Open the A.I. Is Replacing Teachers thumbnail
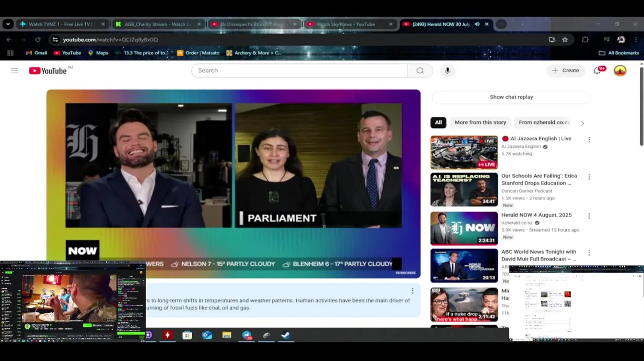The height and width of the screenshot is (361, 644). pos(464,190)
